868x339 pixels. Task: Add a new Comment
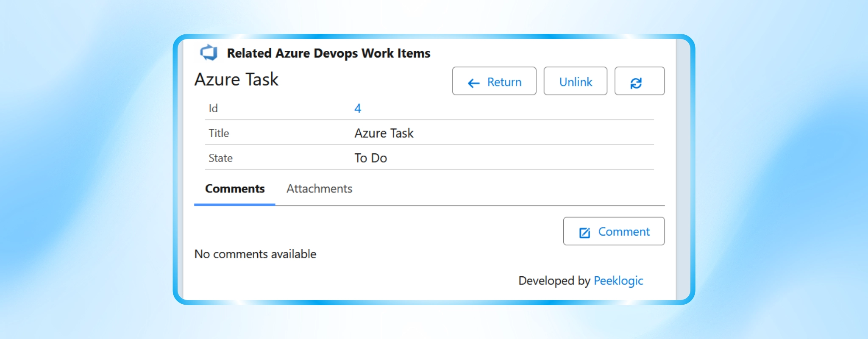pos(613,231)
